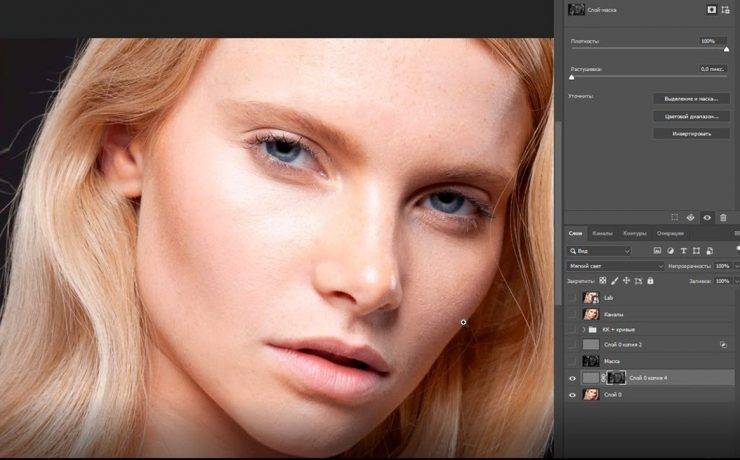Delete the mask with the trash icon
Viewport: 740px width, 460px height.
click(723, 217)
